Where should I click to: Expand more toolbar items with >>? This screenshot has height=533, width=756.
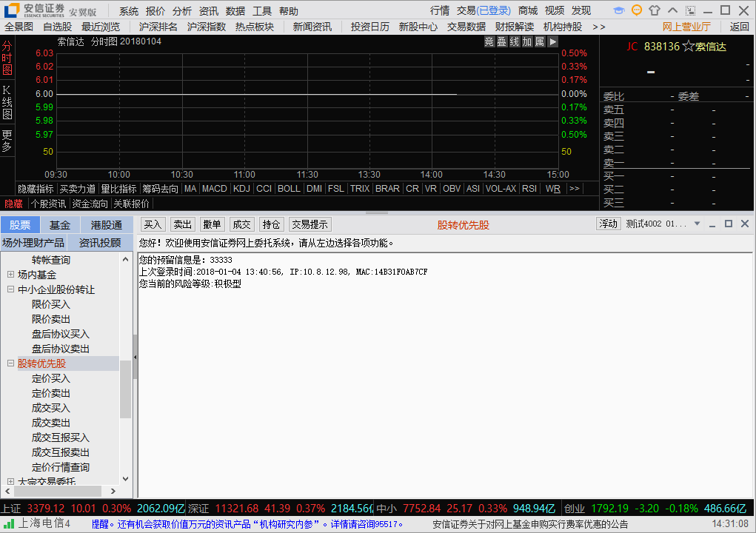599,27
